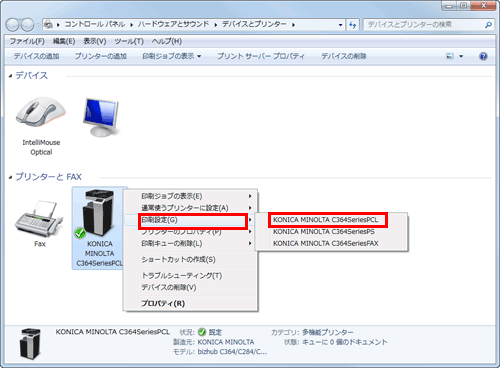Viewport: 500px width, 368px height.
Task: Click the 多機能プリンター category text
Action: click(x=327, y=332)
